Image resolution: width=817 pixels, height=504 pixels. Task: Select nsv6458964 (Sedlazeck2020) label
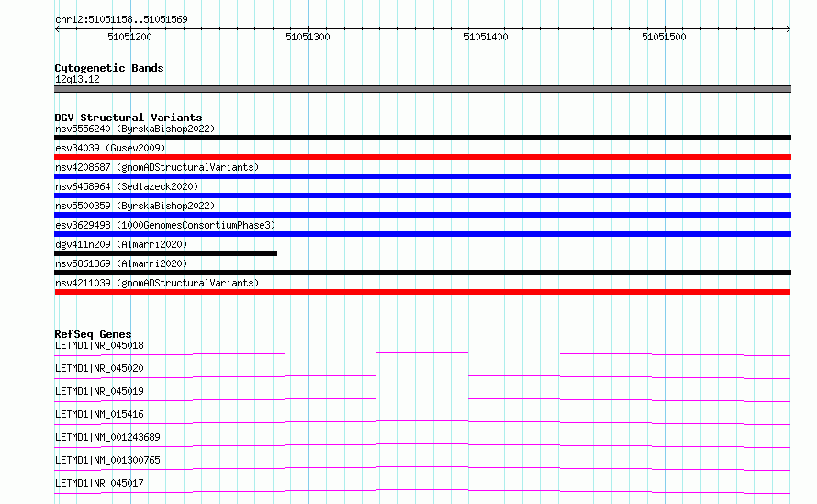[x=127, y=186]
